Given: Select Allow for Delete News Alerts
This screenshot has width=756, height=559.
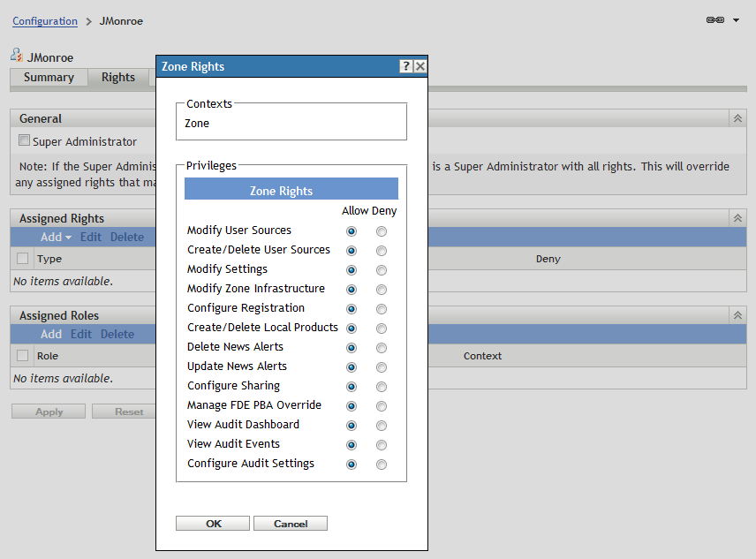Looking at the screenshot, I should coord(352,348).
